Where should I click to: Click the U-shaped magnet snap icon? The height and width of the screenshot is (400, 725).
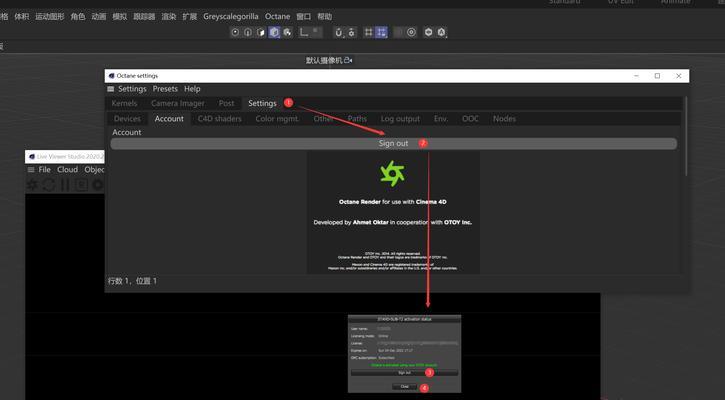pyautogui.click(x=338, y=32)
